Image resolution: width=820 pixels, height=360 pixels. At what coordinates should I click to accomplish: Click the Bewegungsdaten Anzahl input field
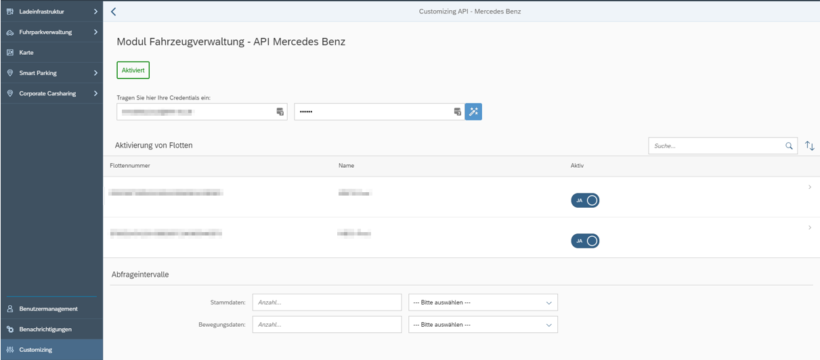[x=327, y=324]
